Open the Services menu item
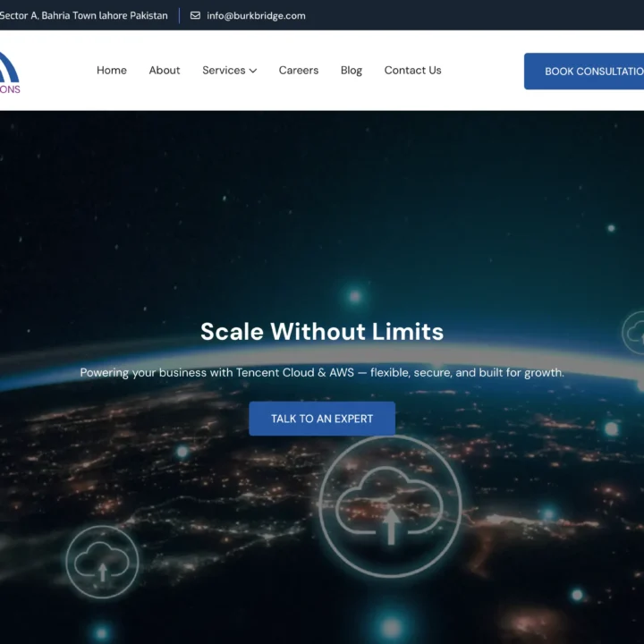The width and height of the screenshot is (644, 644). pyautogui.click(x=224, y=71)
